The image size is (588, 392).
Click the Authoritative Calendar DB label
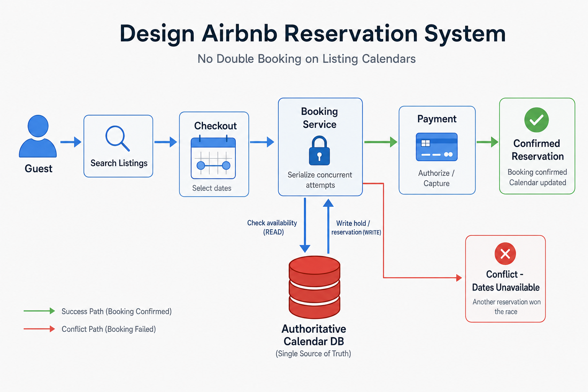(x=314, y=335)
